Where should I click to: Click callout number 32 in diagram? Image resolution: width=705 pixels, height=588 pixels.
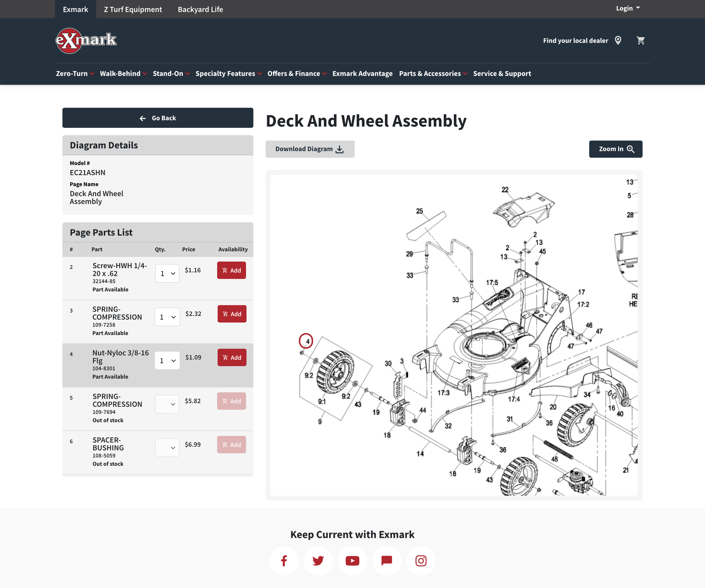pyautogui.click(x=448, y=426)
